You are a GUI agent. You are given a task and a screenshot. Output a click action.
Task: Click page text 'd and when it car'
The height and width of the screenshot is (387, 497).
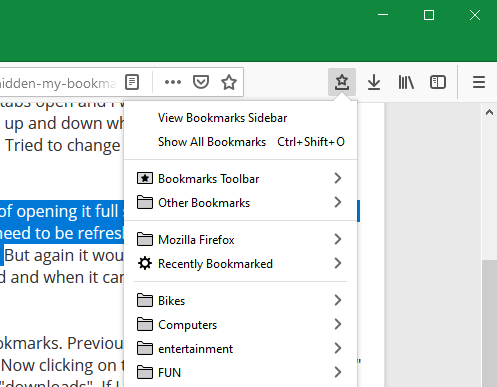click(x=62, y=278)
